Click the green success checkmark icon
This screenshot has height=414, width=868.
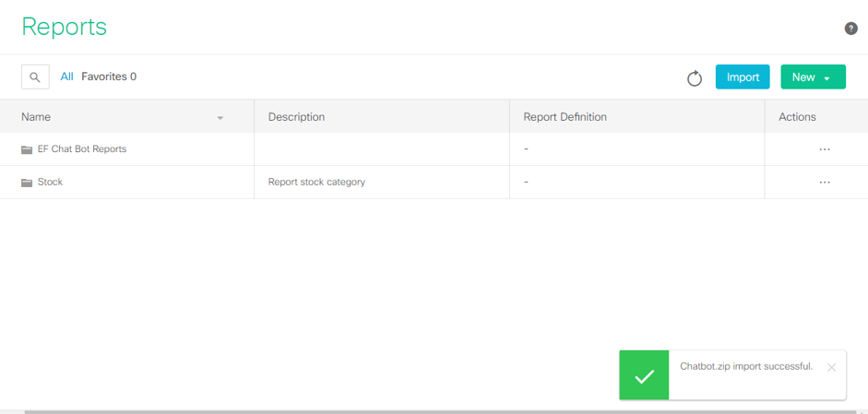(x=644, y=375)
